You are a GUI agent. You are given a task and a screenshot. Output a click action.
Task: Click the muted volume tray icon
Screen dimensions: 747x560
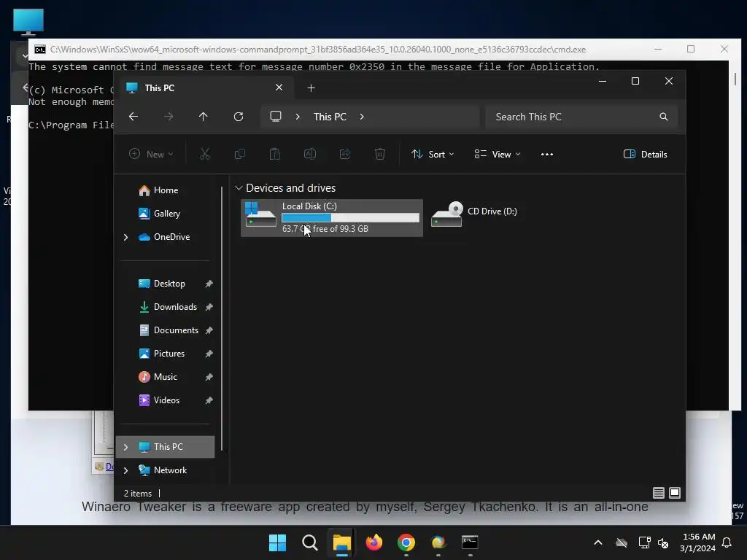pyautogui.click(x=662, y=542)
